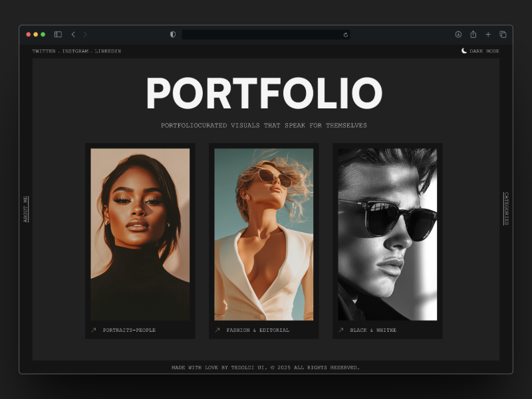This screenshot has height=399, width=532.
Task: Open the BLACK & WHITHE arrow icon
Action: [340, 329]
